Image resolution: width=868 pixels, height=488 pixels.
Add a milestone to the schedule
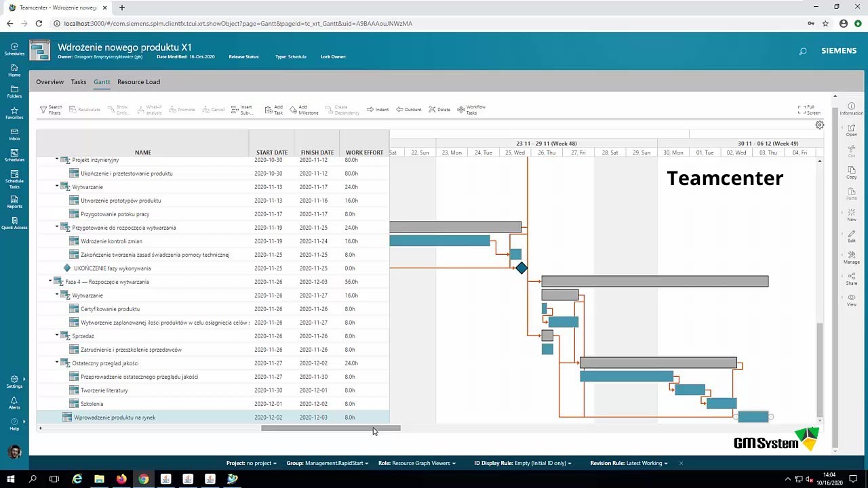(304, 109)
